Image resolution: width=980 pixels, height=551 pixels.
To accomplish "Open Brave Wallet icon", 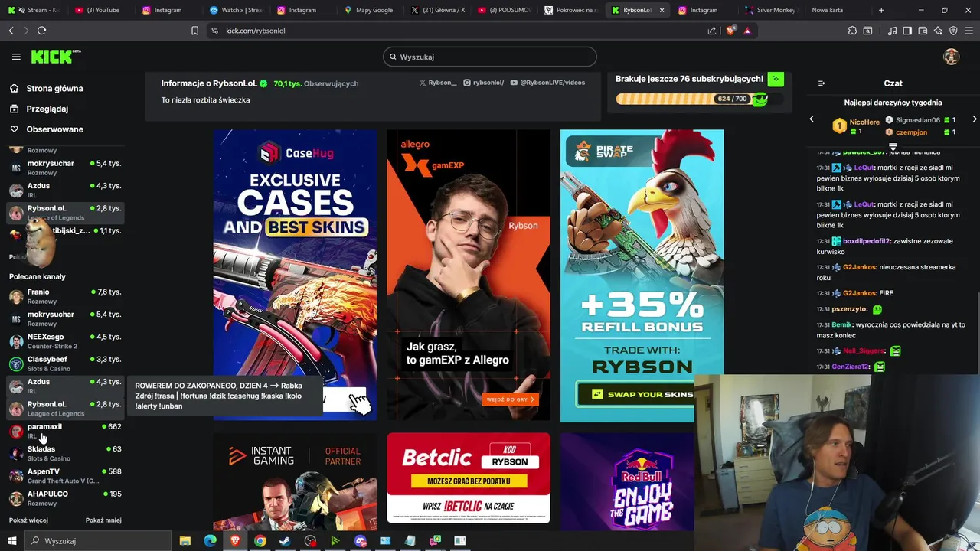I will [x=923, y=31].
